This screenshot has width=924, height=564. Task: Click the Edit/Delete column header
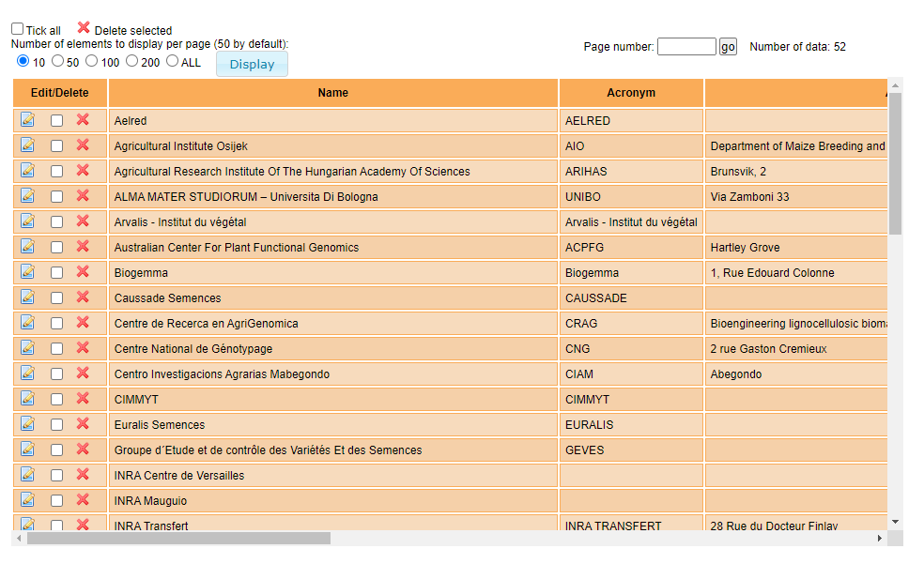(x=59, y=92)
